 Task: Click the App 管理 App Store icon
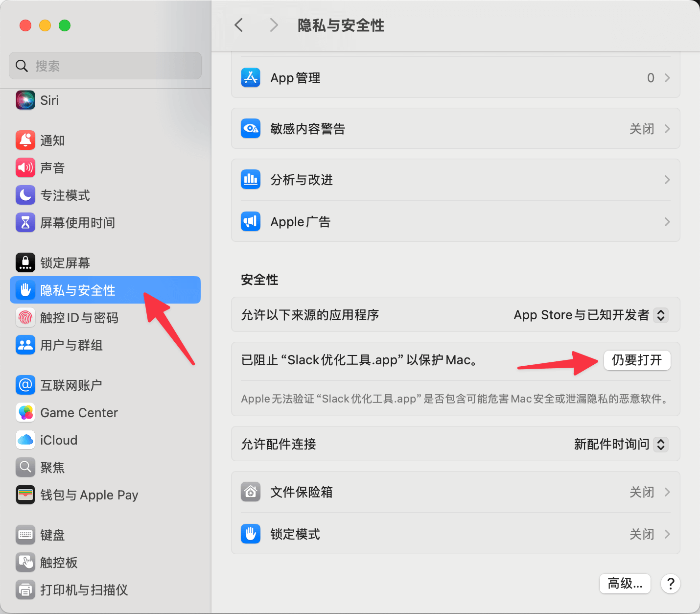(251, 78)
